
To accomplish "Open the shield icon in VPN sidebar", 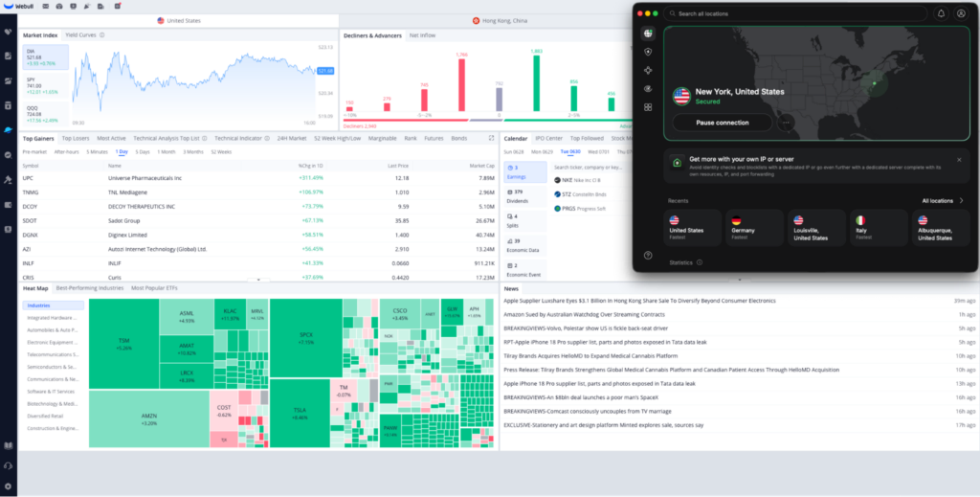I will tap(648, 52).
